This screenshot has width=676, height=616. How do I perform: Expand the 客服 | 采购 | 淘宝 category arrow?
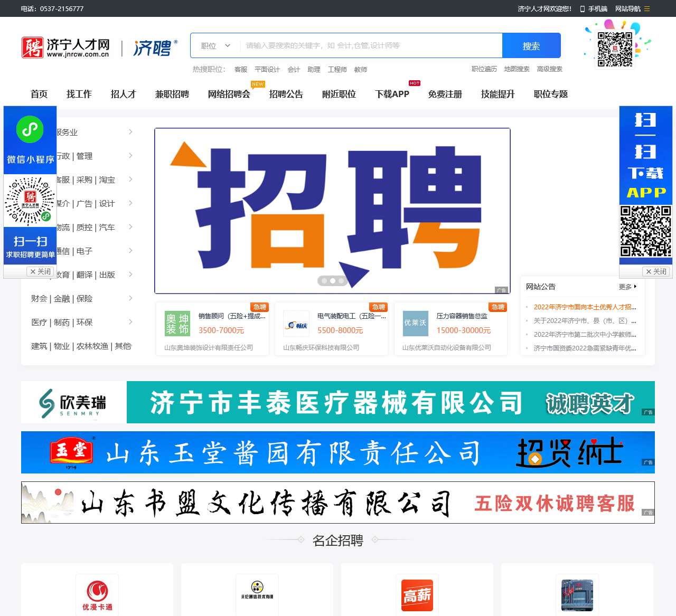pos(130,179)
